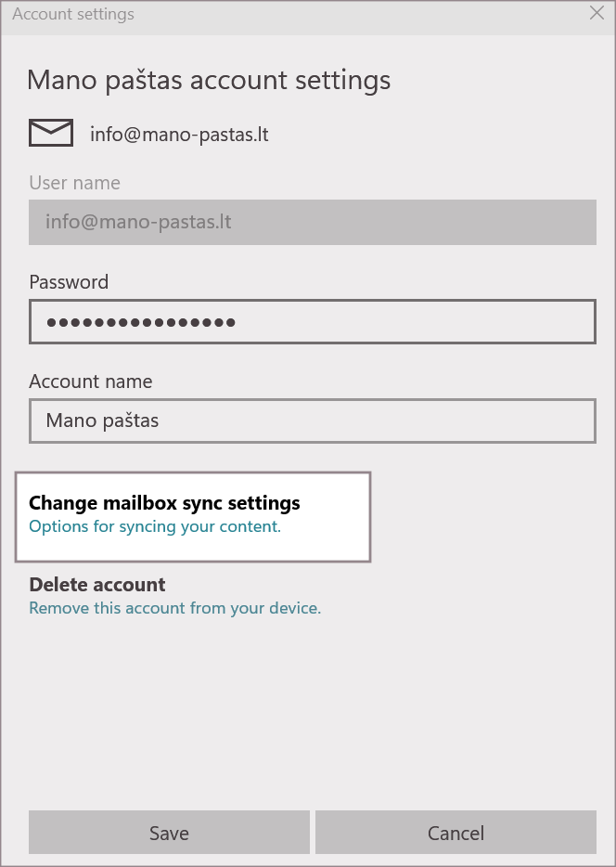616x867 pixels.
Task: Click the mail envelope icon
Action: tap(51, 134)
